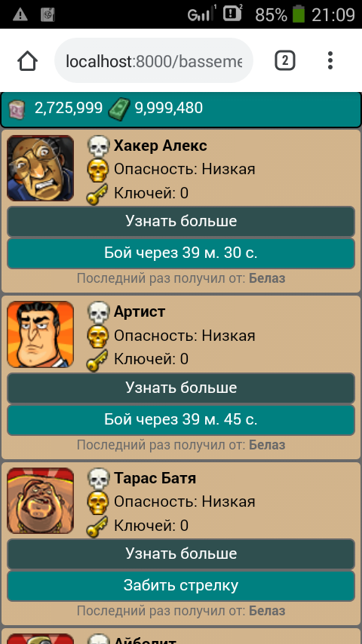Tap the browser home icon

28,62
